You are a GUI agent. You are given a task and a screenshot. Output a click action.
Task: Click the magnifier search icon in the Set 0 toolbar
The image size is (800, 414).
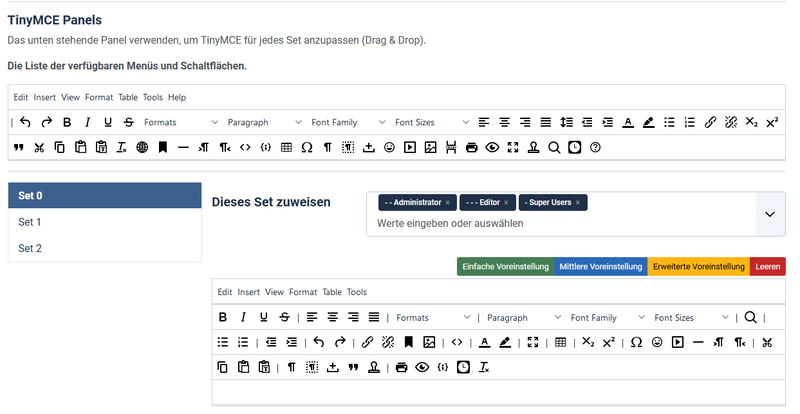click(750, 318)
